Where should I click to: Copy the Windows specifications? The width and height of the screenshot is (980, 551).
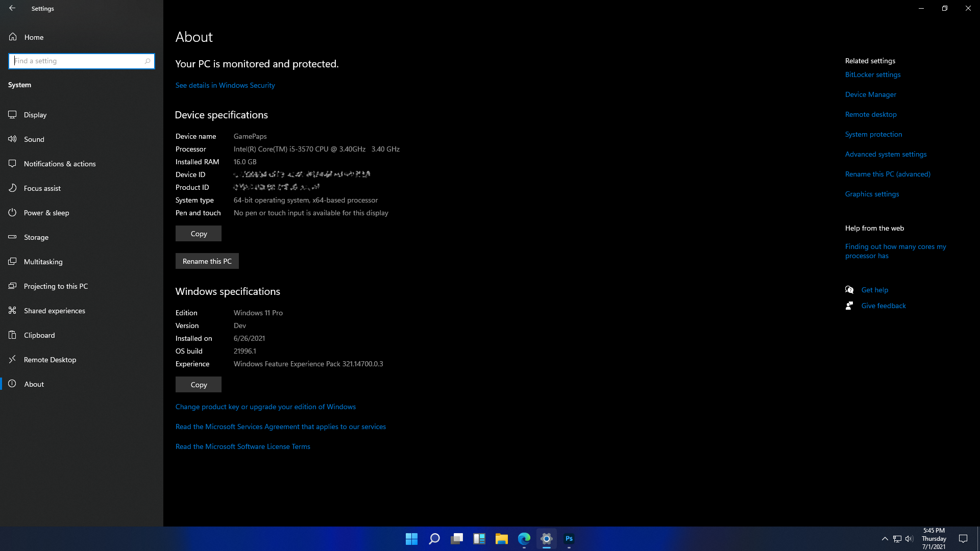point(198,384)
